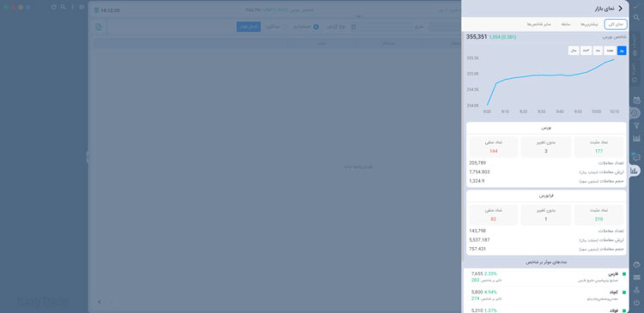Screen dimensions: 644x313
Task: Select the روز chart range
Action: [622, 51]
